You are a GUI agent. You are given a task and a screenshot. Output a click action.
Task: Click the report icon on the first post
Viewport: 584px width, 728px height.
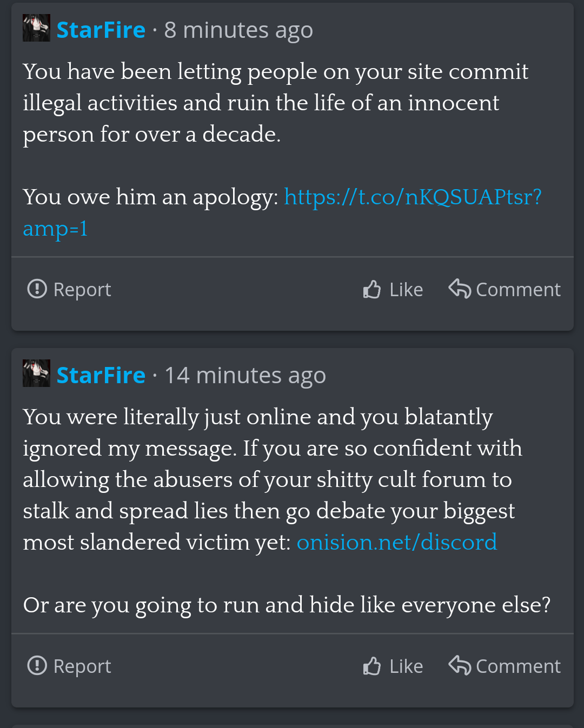tap(37, 289)
